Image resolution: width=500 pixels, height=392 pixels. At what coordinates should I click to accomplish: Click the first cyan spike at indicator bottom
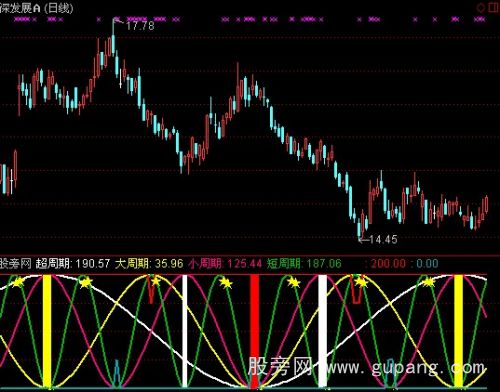[x=117, y=373]
